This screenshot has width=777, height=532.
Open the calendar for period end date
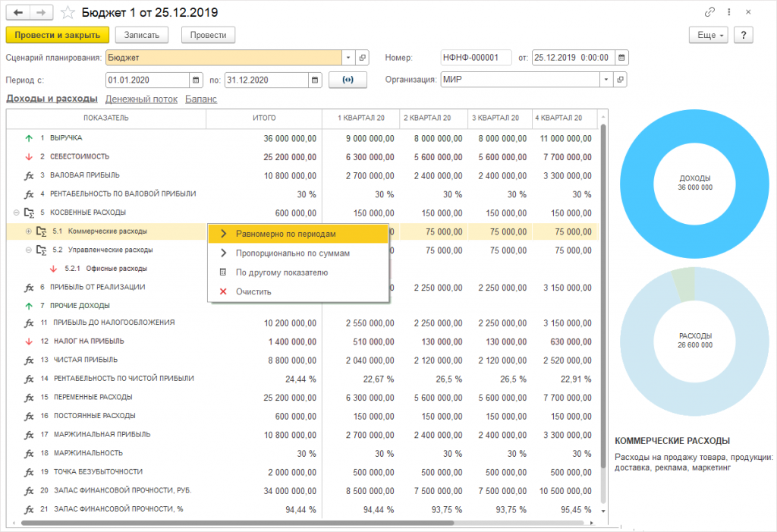pyautogui.click(x=315, y=80)
